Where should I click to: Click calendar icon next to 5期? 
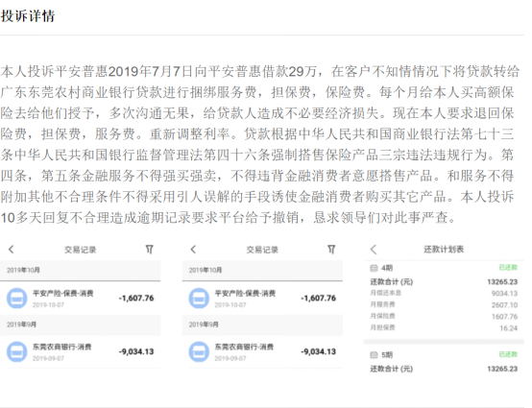[374, 355]
